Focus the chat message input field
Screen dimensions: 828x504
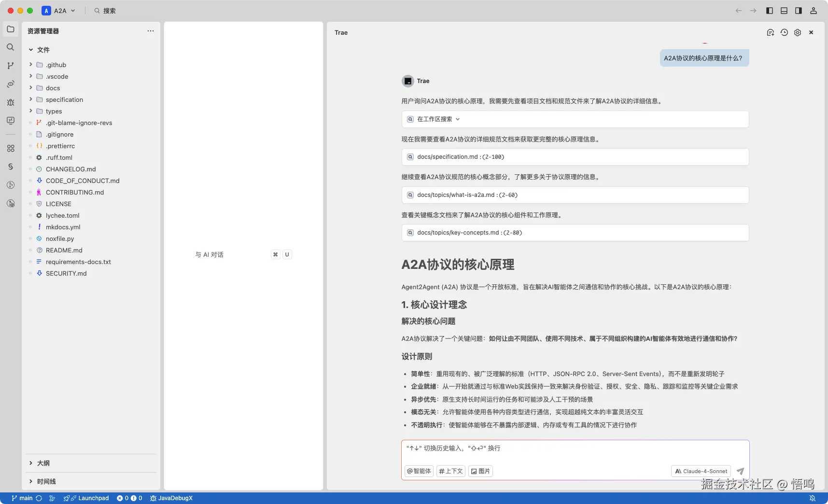pos(575,448)
